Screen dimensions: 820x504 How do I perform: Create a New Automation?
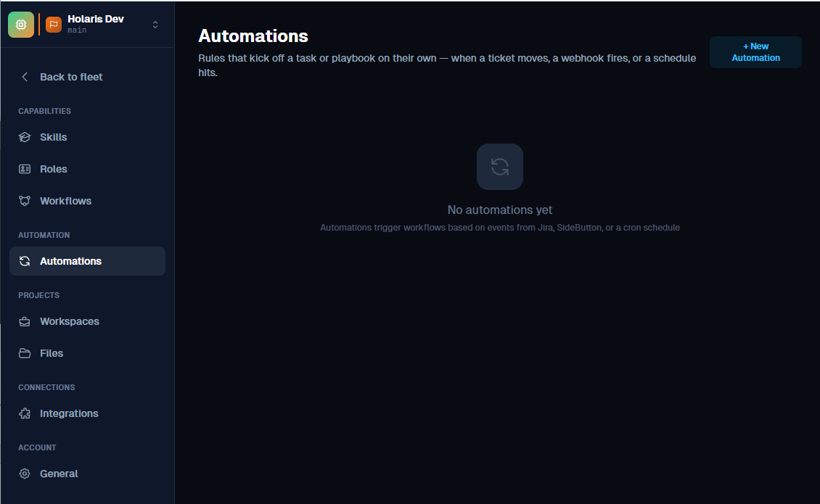(755, 51)
